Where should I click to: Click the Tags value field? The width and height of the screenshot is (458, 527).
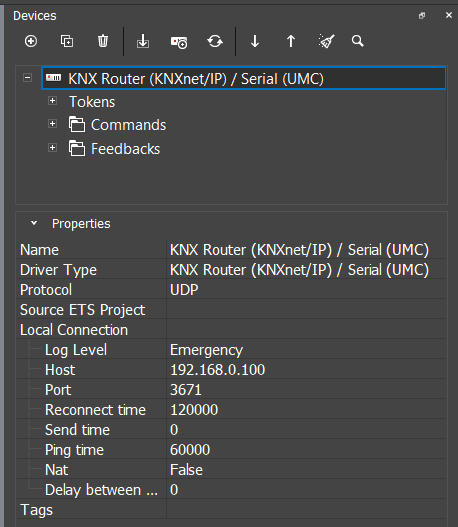coord(306,510)
